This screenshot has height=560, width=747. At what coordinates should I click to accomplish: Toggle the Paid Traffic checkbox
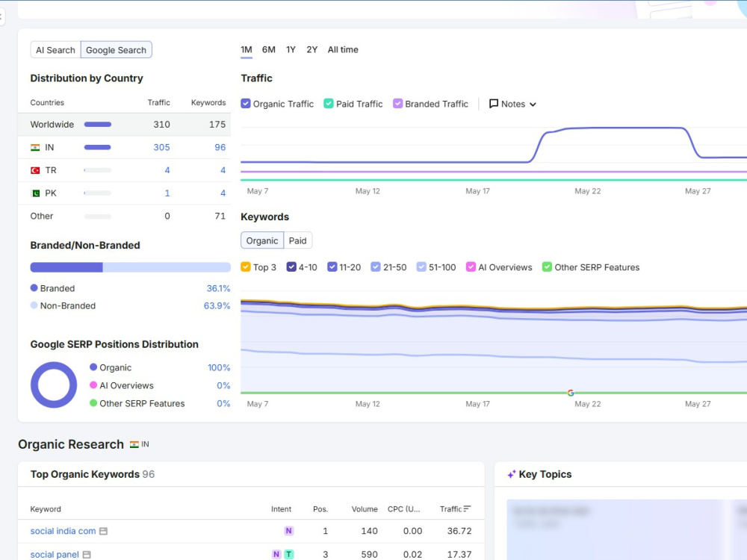point(329,104)
